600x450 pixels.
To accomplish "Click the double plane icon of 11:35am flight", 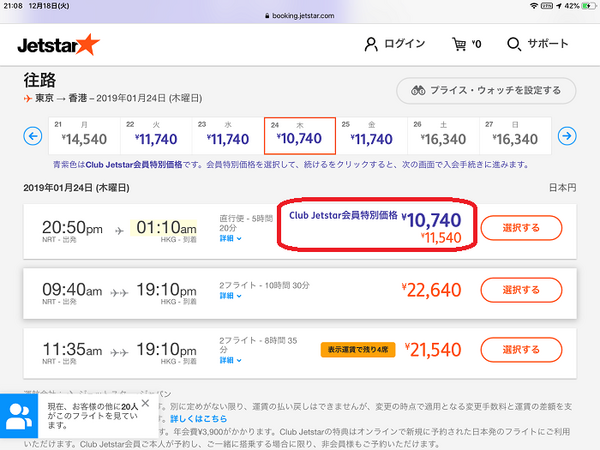I will click(119, 352).
